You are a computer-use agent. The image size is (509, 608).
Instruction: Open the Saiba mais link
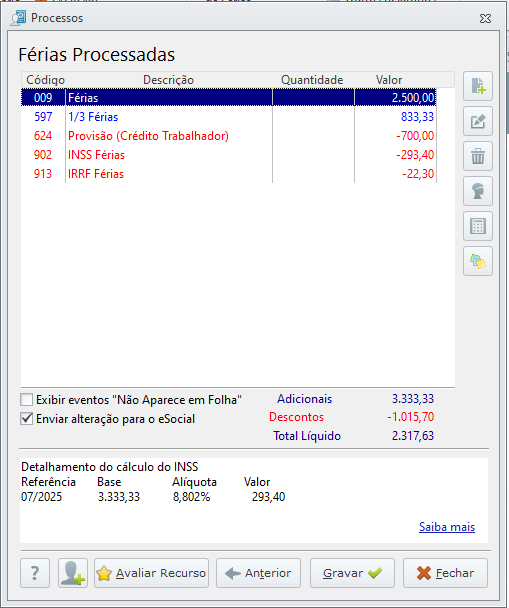click(x=447, y=527)
